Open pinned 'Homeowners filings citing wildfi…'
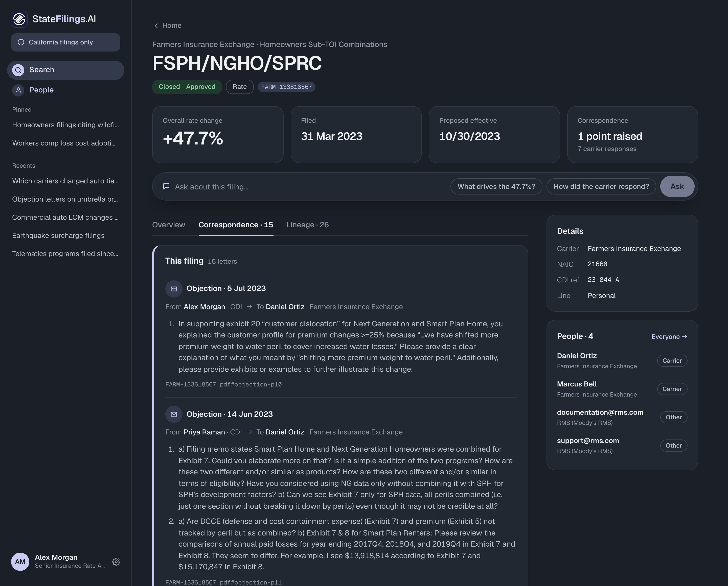Screen dimensions: 728x586 click(65, 125)
